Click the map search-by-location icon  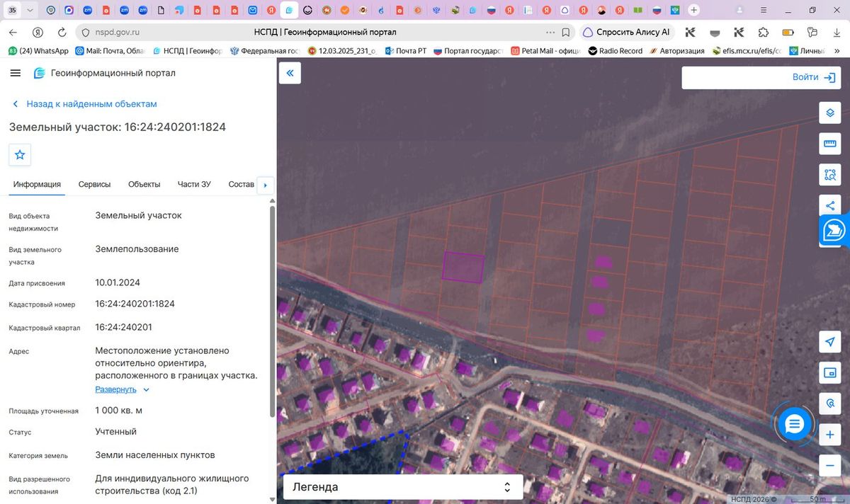point(830,403)
